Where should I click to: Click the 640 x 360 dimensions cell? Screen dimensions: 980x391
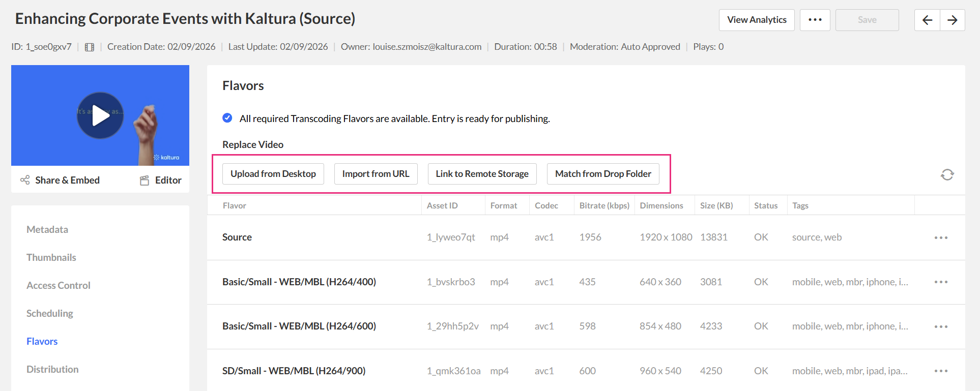click(x=660, y=282)
